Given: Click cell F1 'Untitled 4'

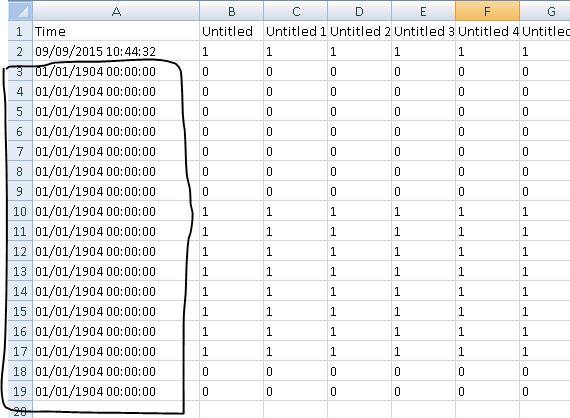Looking at the screenshot, I should (487, 31).
